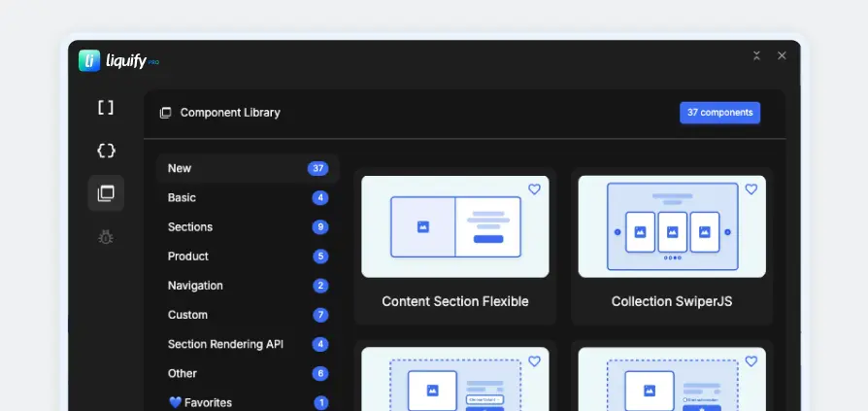Select the component library sidebar icon
This screenshot has height=411, width=868.
(x=106, y=193)
